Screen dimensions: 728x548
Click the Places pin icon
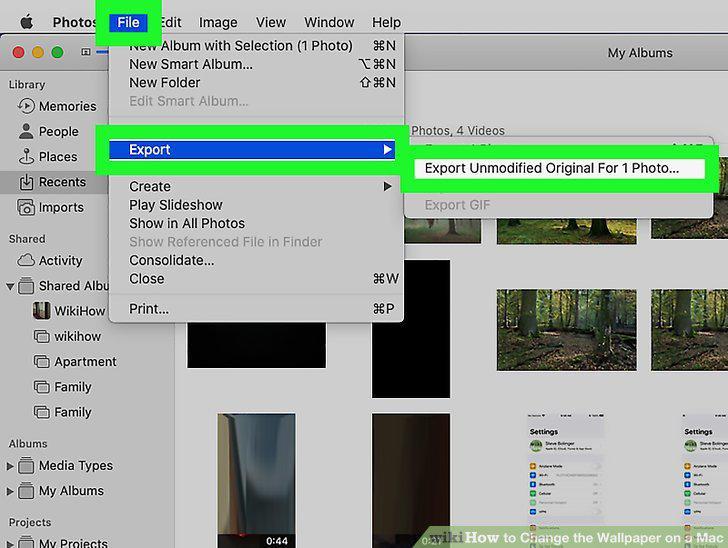tap(26, 157)
